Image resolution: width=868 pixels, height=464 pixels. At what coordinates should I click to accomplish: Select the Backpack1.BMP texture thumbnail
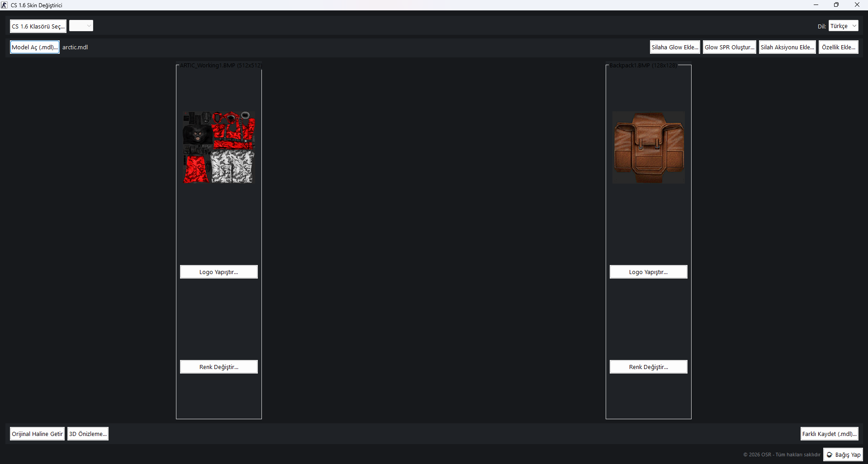coord(649,147)
